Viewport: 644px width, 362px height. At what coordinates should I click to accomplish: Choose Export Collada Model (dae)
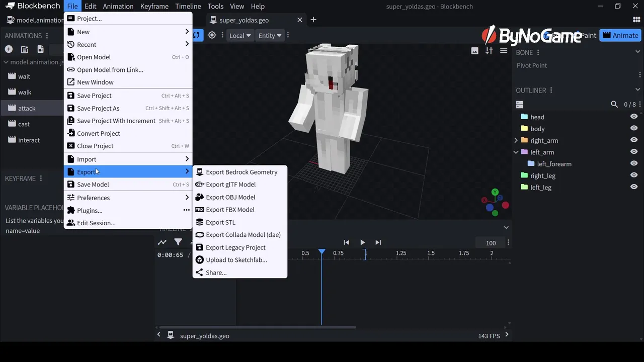coord(240,235)
